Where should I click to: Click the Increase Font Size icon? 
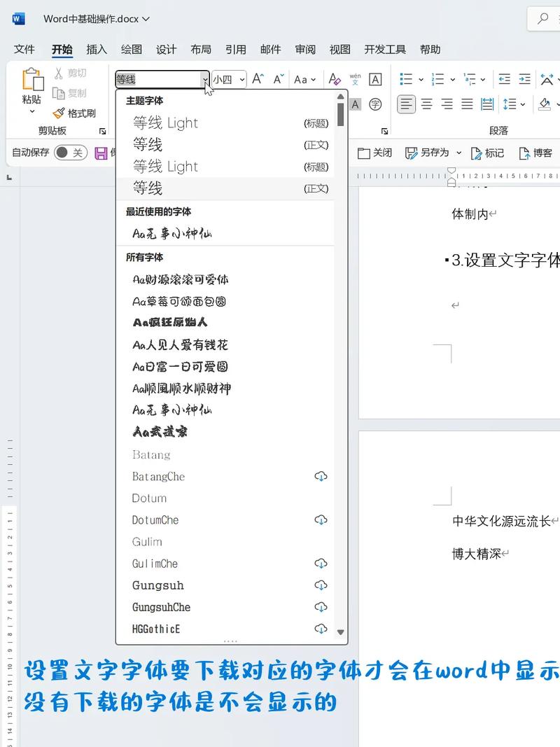257,79
